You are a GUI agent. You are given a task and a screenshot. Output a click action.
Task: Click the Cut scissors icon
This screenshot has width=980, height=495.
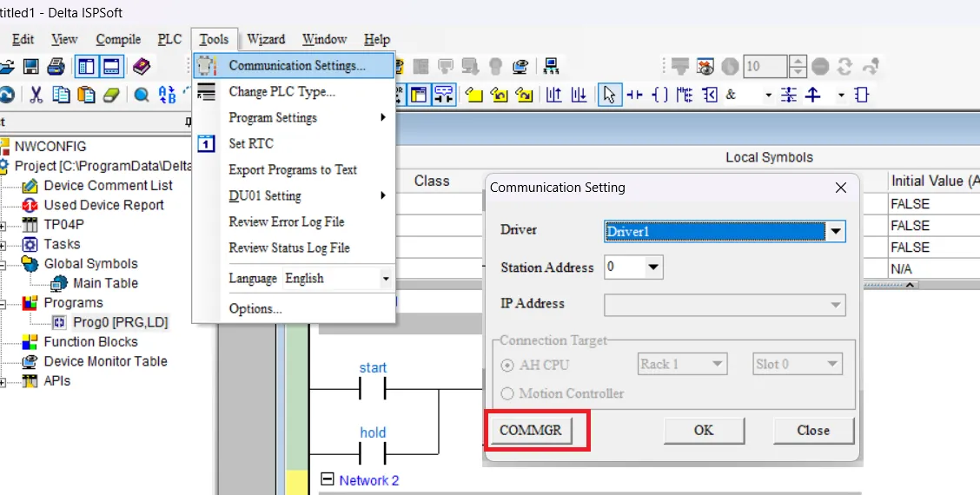[x=36, y=95]
